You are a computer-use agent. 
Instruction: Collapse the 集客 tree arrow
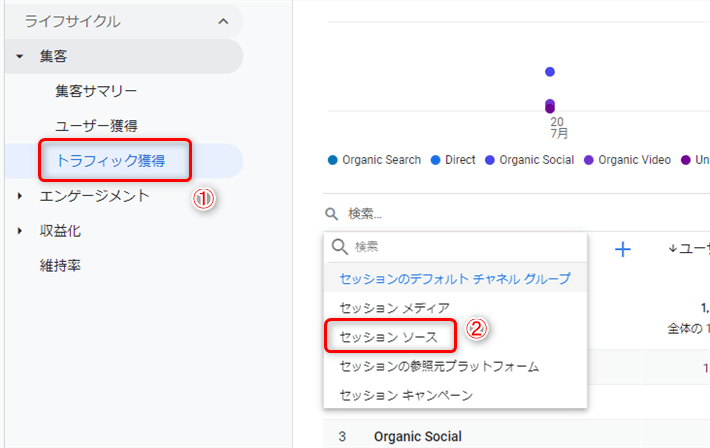point(19,57)
